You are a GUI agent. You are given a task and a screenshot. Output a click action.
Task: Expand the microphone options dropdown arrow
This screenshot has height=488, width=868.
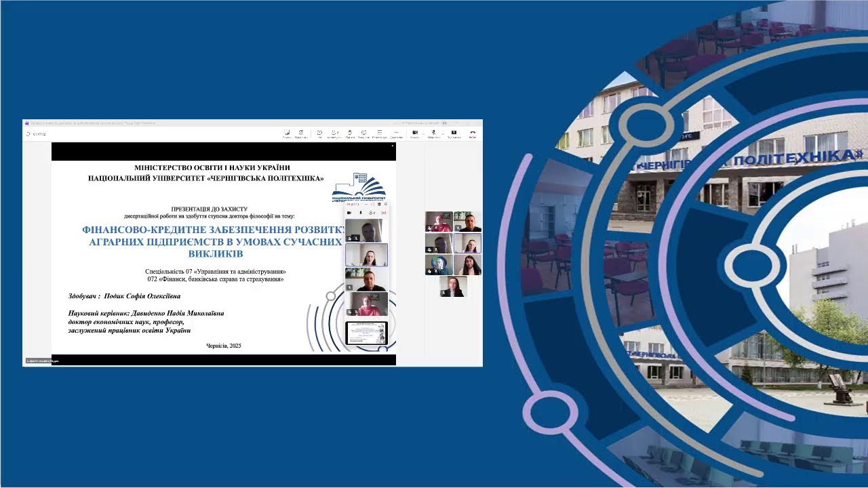point(443,134)
